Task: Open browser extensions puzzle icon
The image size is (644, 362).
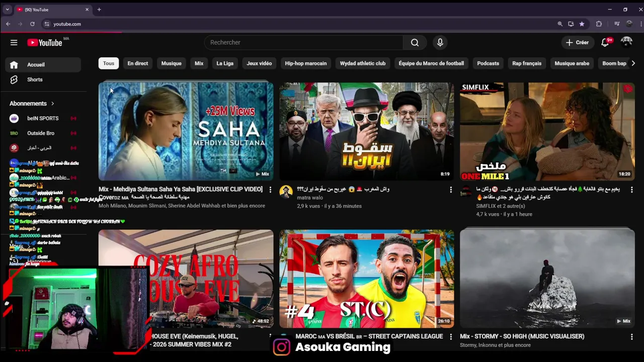Action: click(x=599, y=24)
